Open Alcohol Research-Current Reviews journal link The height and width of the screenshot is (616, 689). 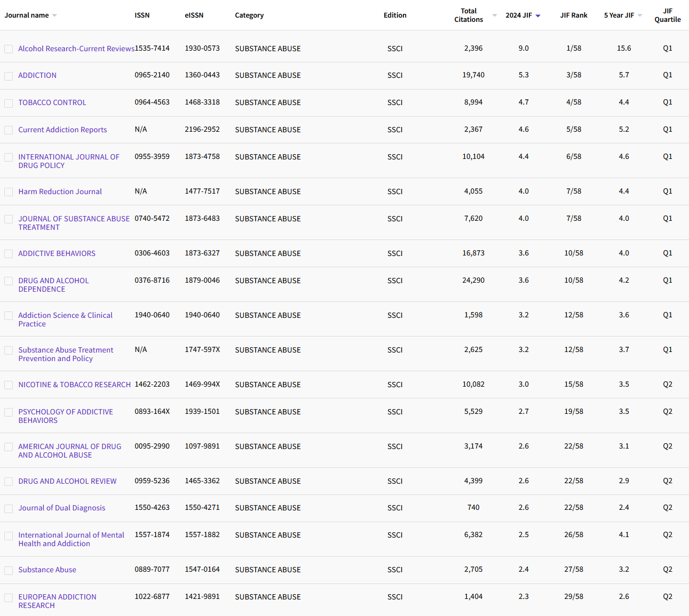coord(76,49)
